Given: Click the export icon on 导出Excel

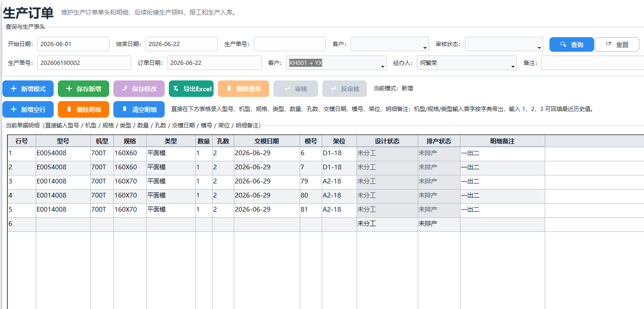Looking at the screenshot, I should point(176,88).
